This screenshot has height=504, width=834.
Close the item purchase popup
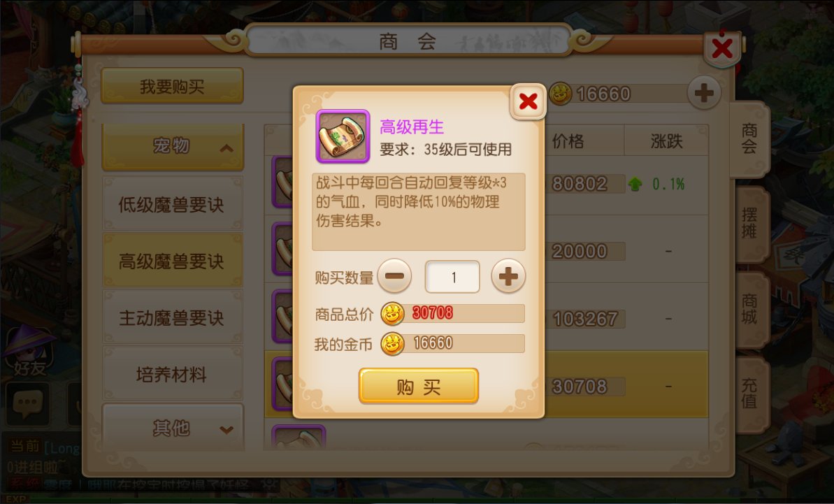click(x=528, y=101)
